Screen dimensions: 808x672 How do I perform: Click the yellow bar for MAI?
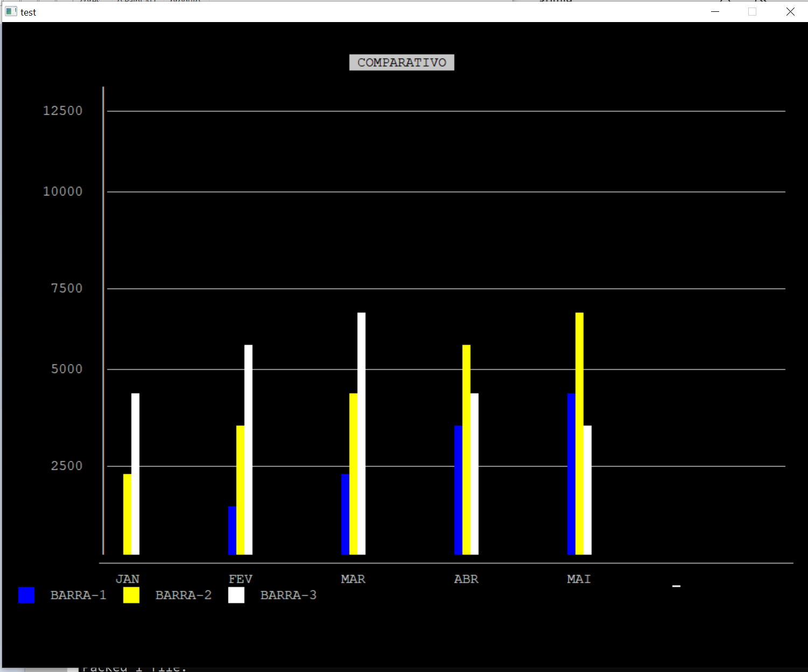579,434
